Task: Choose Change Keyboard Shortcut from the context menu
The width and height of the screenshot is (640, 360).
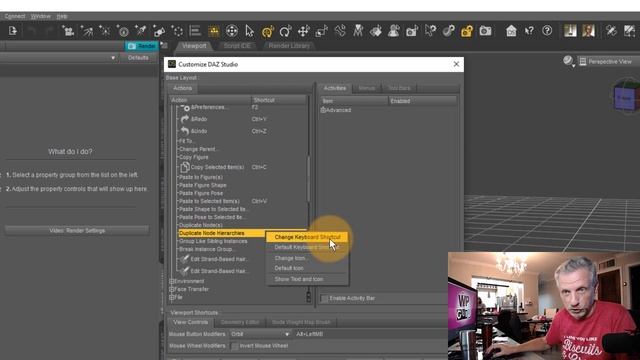Action: point(307,237)
